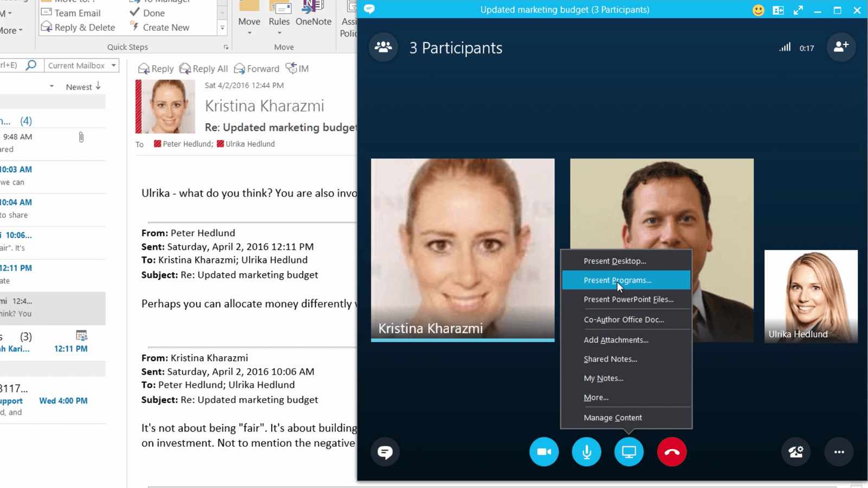Viewport: 868px width, 488px height.
Task: Hang up the call
Action: coord(672,452)
